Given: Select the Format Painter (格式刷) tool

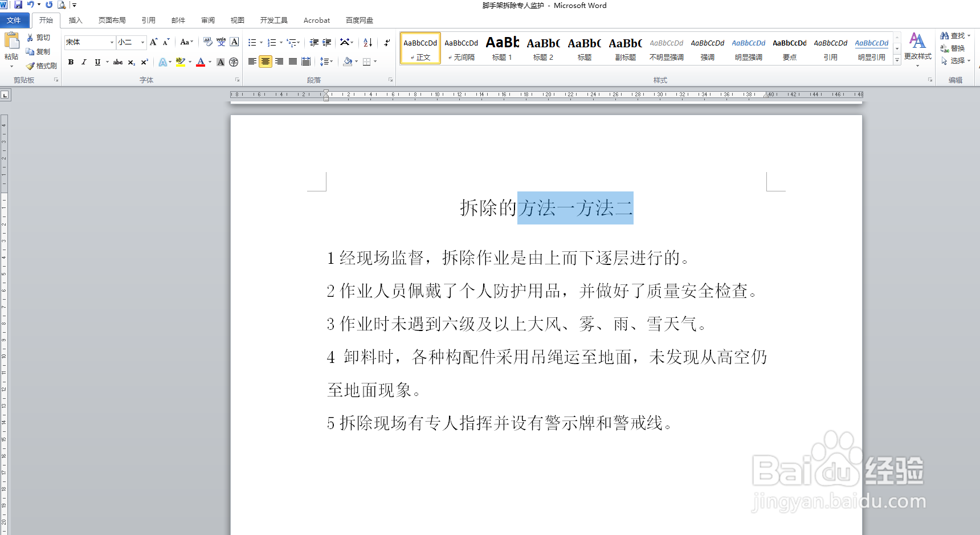Looking at the screenshot, I should point(41,66).
